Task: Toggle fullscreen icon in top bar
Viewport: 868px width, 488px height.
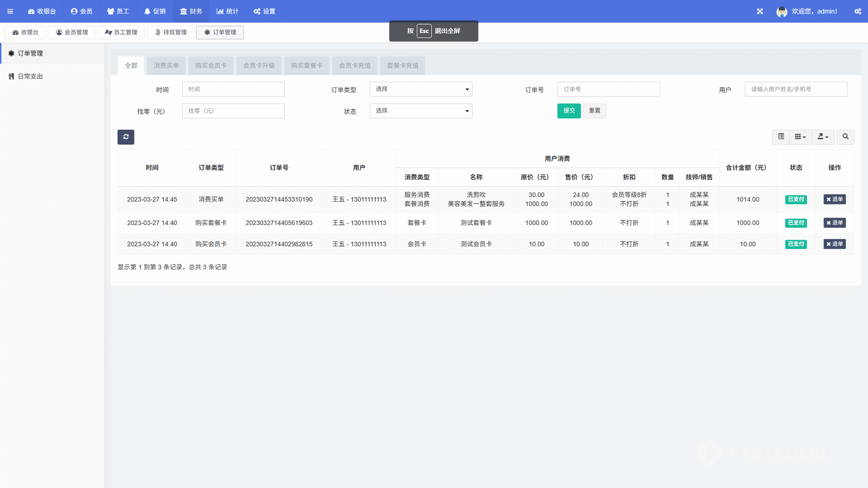Action: tap(759, 11)
